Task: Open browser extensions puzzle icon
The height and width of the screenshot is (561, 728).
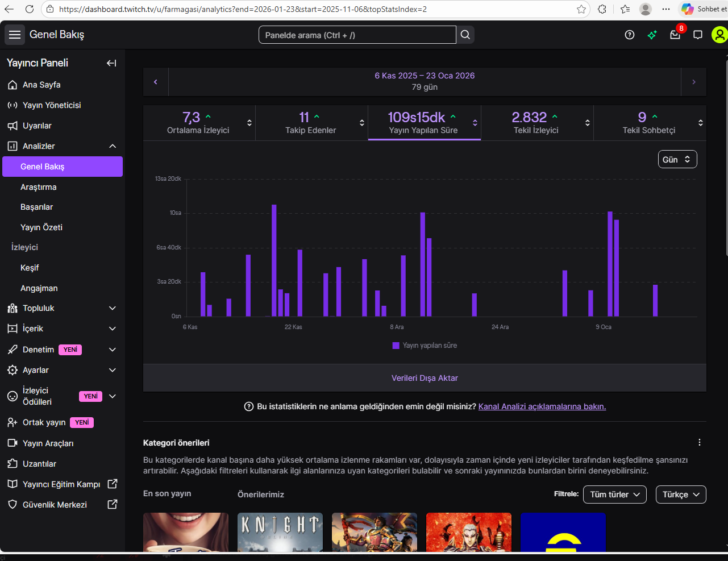Action: [602, 9]
